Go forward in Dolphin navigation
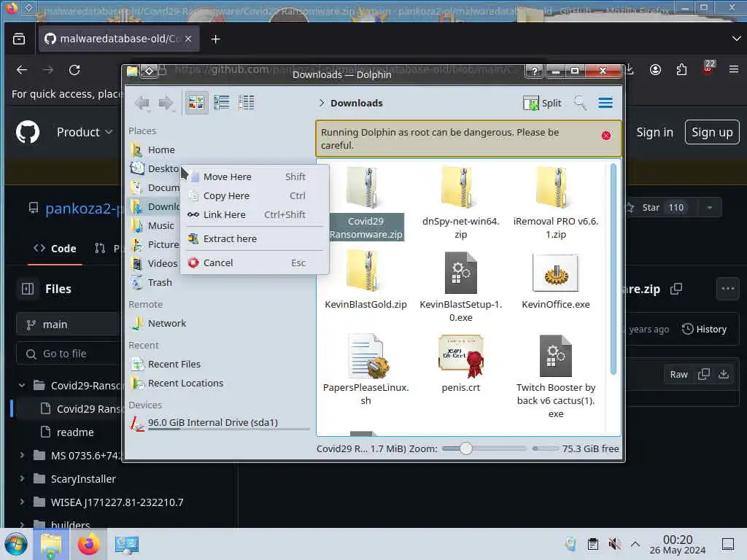Image resolution: width=747 pixels, height=560 pixels. pyautogui.click(x=166, y=103)
